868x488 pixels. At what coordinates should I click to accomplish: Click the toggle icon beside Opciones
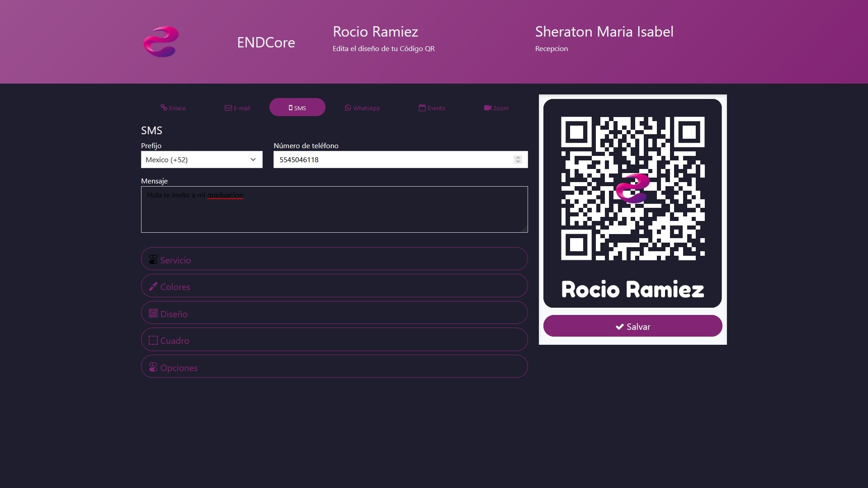click(x=153, y=367)
